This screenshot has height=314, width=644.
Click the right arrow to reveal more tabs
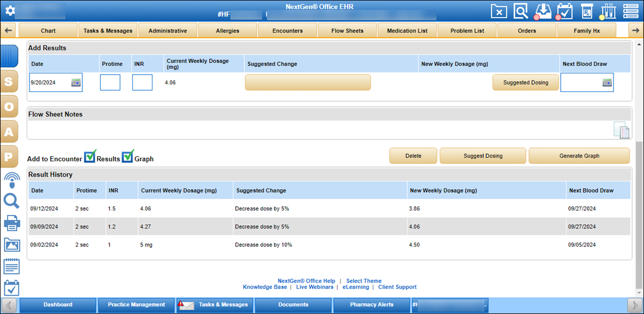coord(635,30)
